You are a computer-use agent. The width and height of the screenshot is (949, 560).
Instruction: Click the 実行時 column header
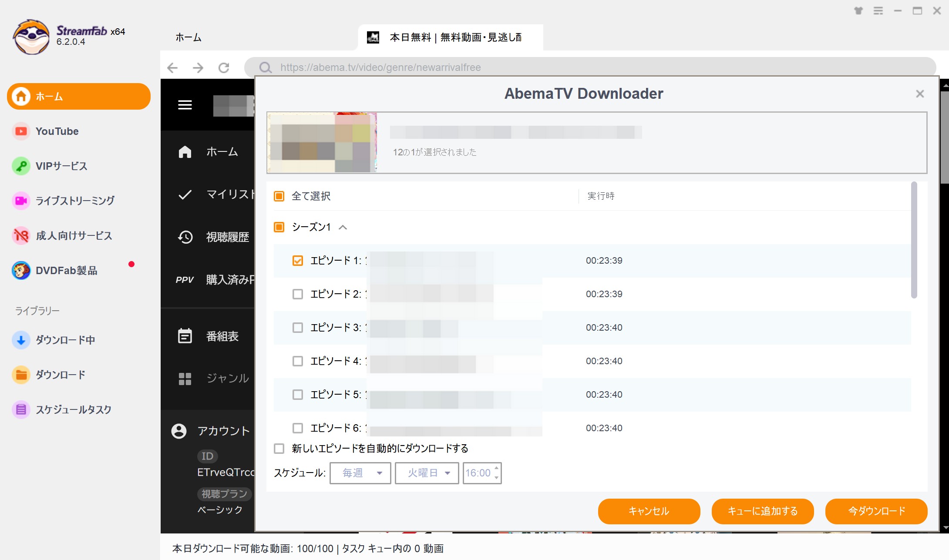pyautogui.click(x=601, y=196)
